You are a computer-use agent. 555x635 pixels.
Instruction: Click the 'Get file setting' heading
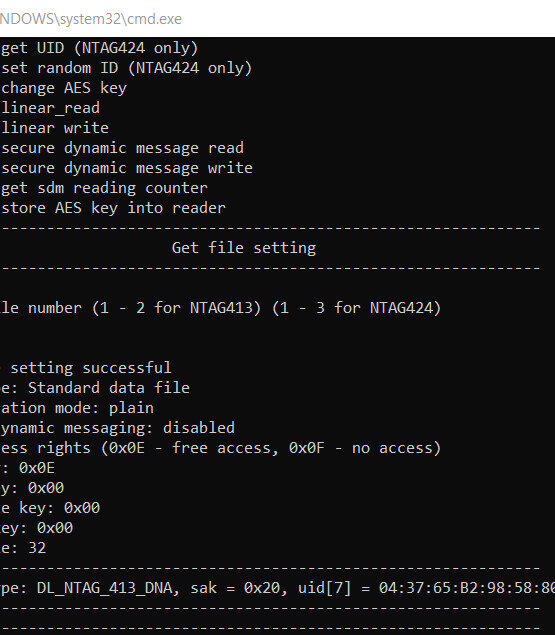(x=244, y=248)
